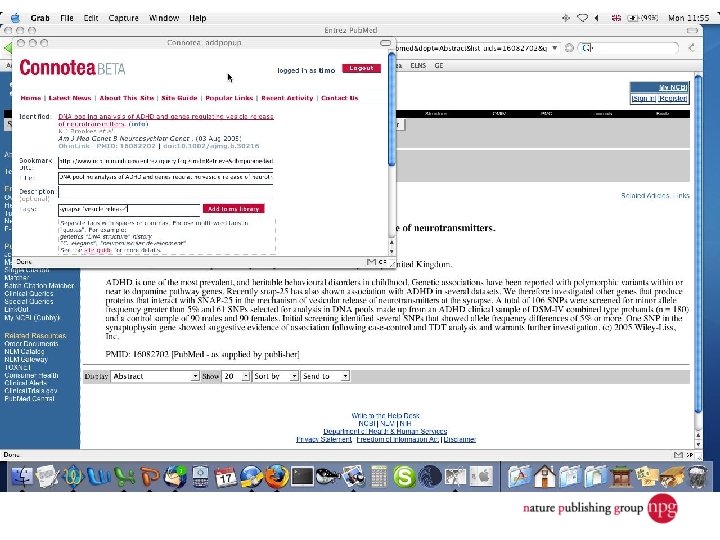Click the PubMed page vertical scrollbar
This screenshot has height=540, width=720.
click(698, 243)
